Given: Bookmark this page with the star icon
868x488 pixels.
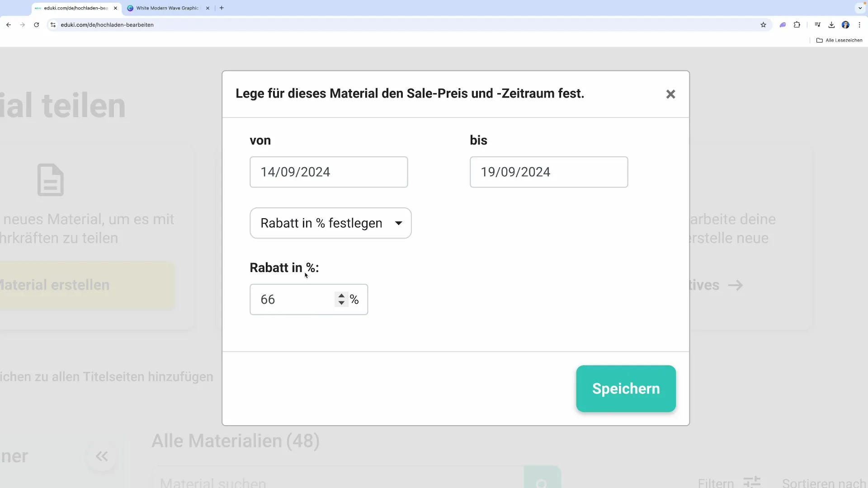Looking at the screenshot, I should point(763,25).
